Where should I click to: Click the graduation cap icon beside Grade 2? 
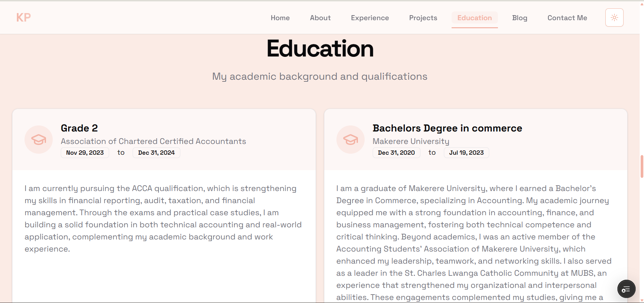39,140
